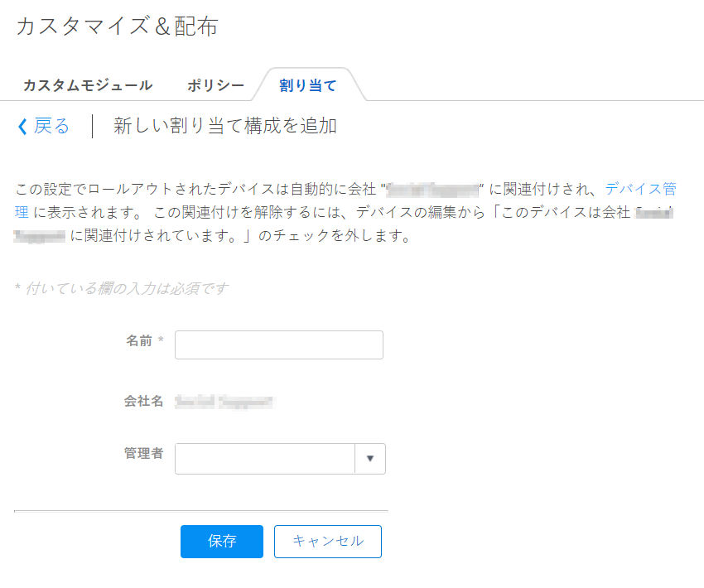
Task: Switch to the ポリシー tab
Action: tap(215, 85)
